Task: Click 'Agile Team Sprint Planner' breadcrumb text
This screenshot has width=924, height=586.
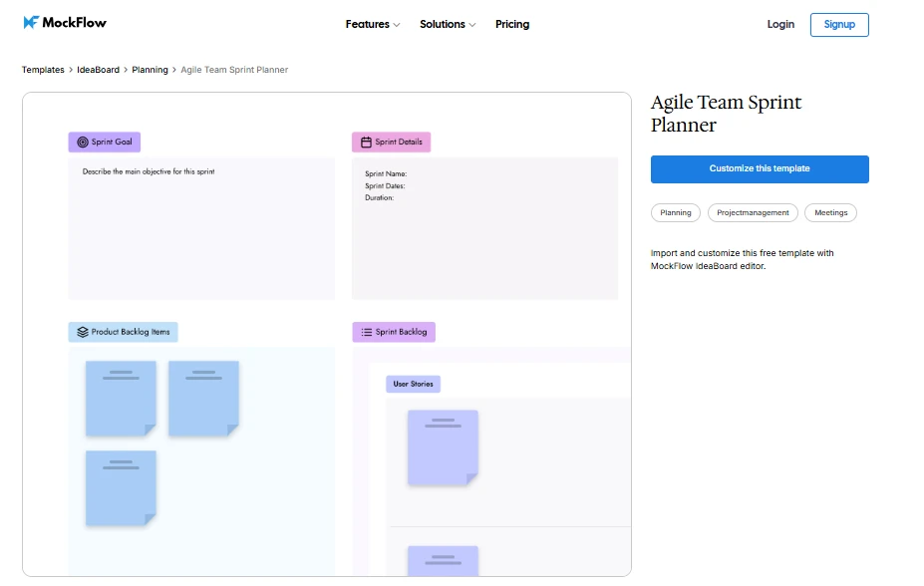Action: point(234,70)
